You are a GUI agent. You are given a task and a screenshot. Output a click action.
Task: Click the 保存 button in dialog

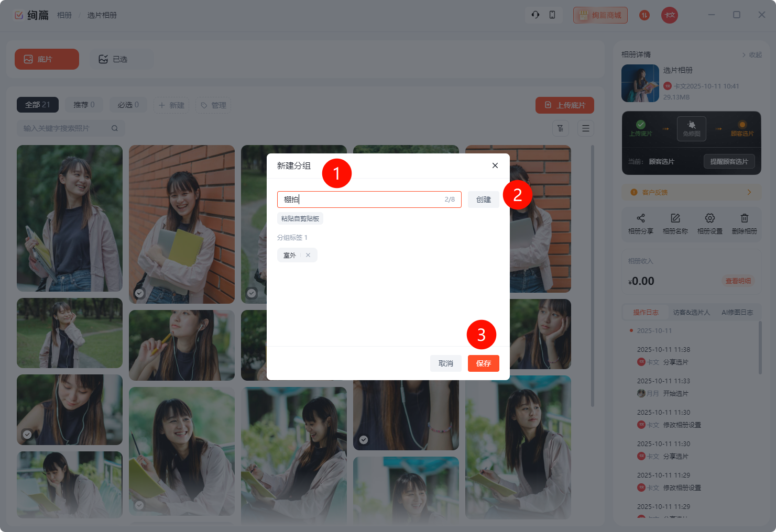tap(483, 363)
